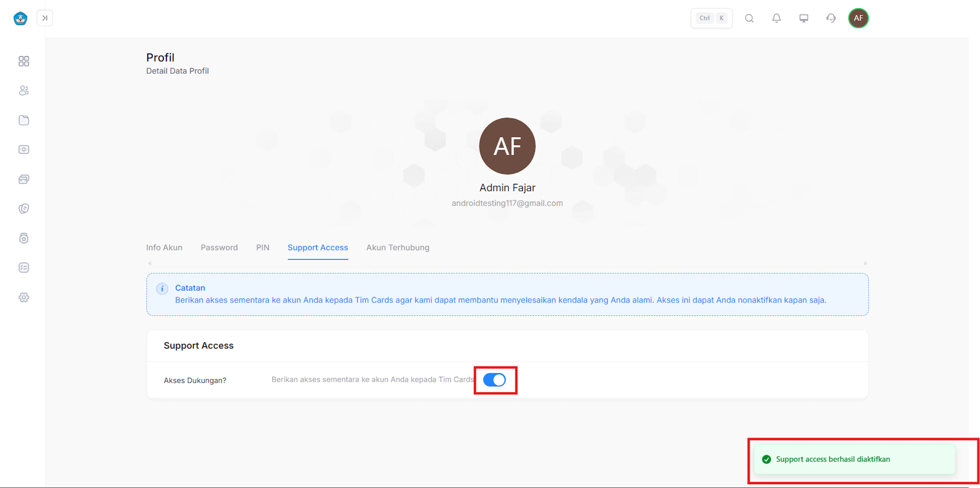Image resolution: width=980 pixels, height=488 pixels.
Task: Click the Profil page title
Action: tap(160, 57)
